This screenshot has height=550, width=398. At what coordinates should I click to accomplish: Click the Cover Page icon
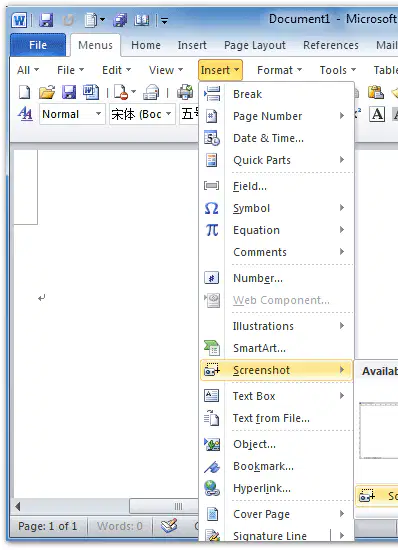(212, 514)
